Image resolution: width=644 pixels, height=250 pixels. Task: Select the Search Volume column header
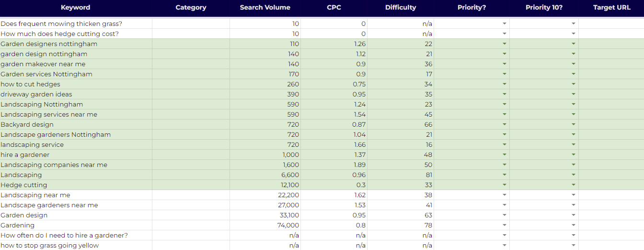click(265, 7)
